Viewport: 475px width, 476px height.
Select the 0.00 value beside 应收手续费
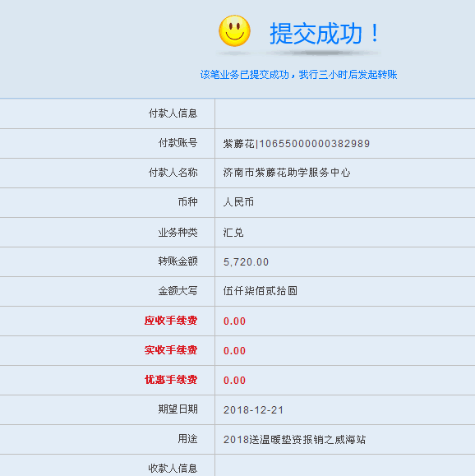tap(234, 321)
